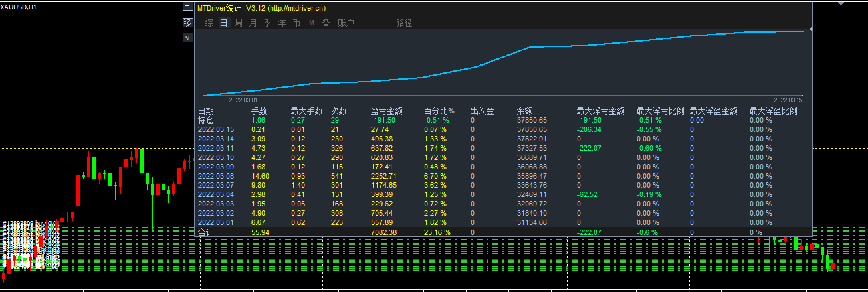Click the profit value 2252.71
The width and height of the screenshot is (868, 292).
pyautogui.click(x=383, y=177)
